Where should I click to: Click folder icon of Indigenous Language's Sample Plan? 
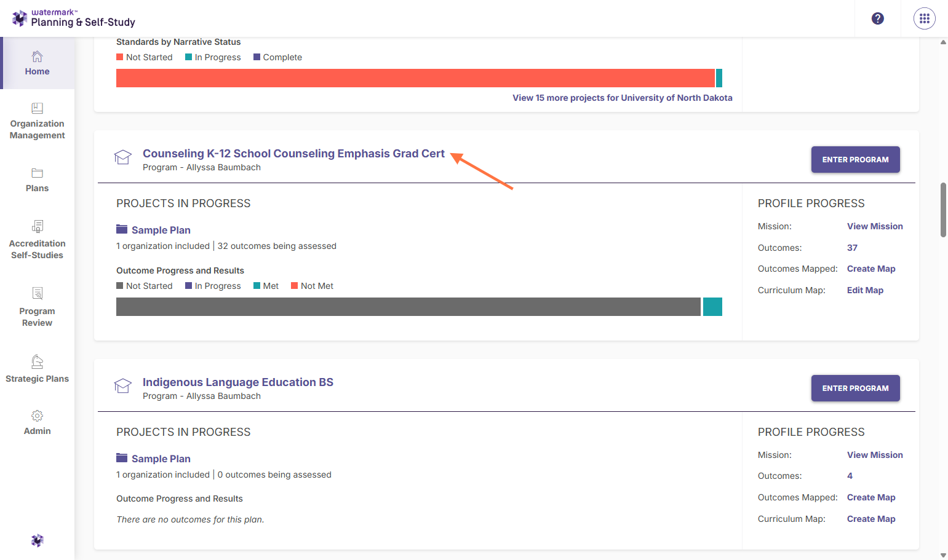(x=122, y=458)
